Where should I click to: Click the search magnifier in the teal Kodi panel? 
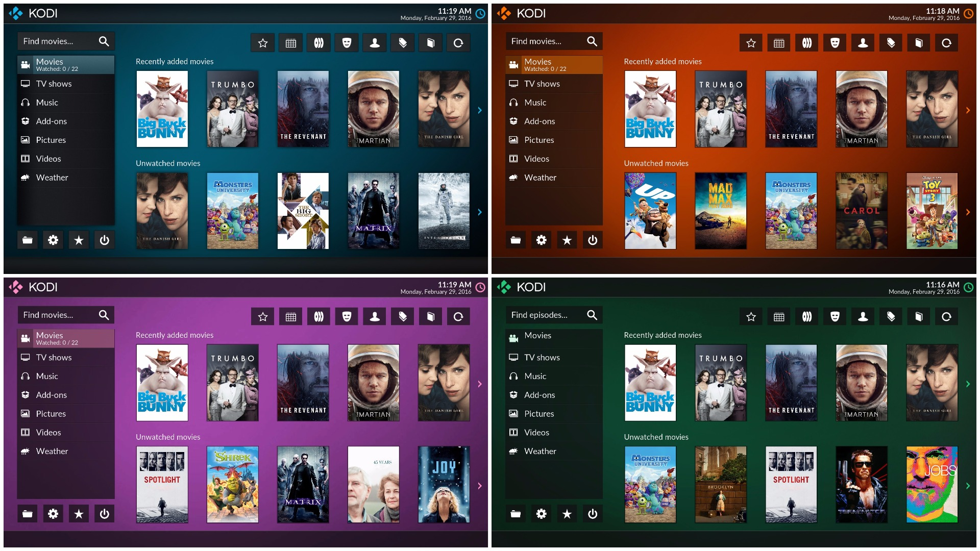[104, 41]
